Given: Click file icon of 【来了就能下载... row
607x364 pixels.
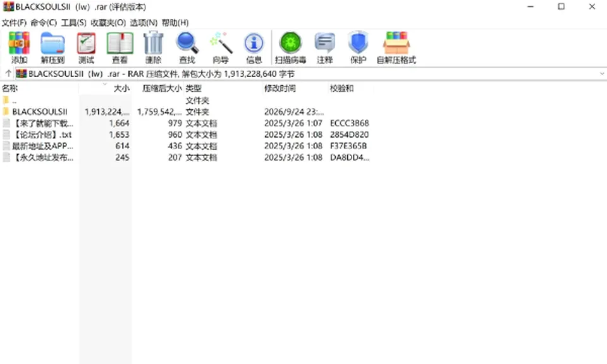Looking at the screenshot, I should click(6, 123).
